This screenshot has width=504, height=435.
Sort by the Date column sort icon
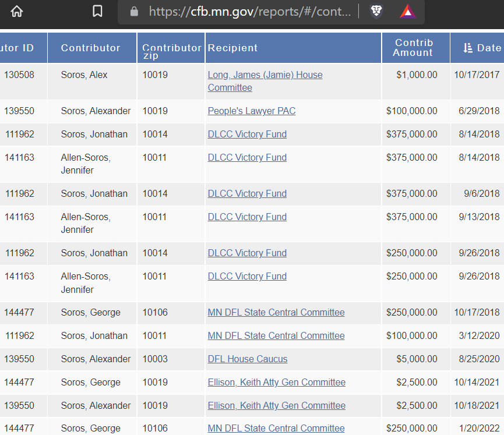pos(468,48)
